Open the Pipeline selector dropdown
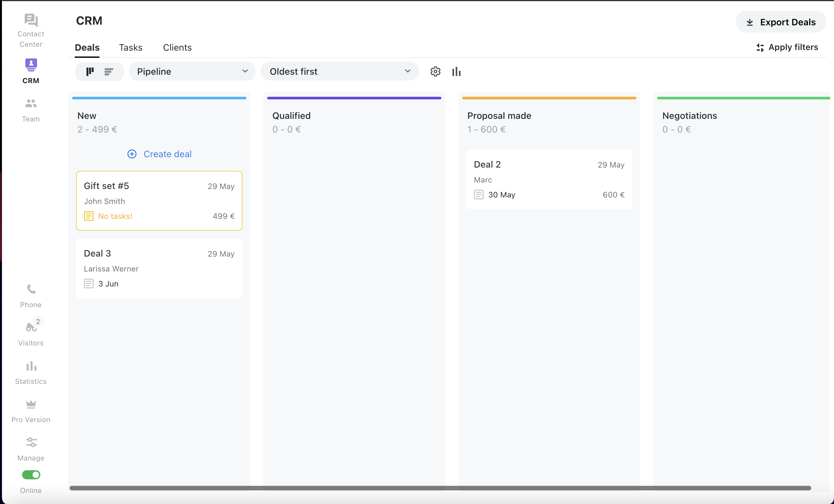The height and width of the screenshot is (504, 834). [x=192, y=71]
